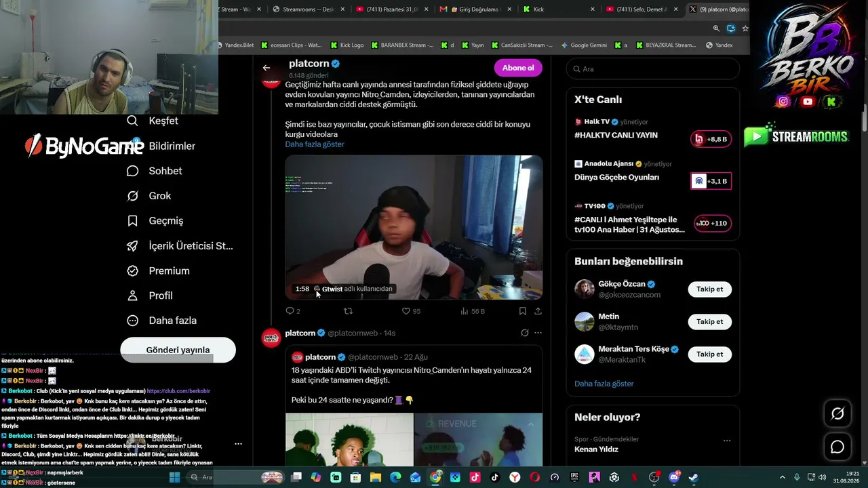The image size is (868, 488).
Task: Open Grok actions on the 14s post
Action: [524, 333]
